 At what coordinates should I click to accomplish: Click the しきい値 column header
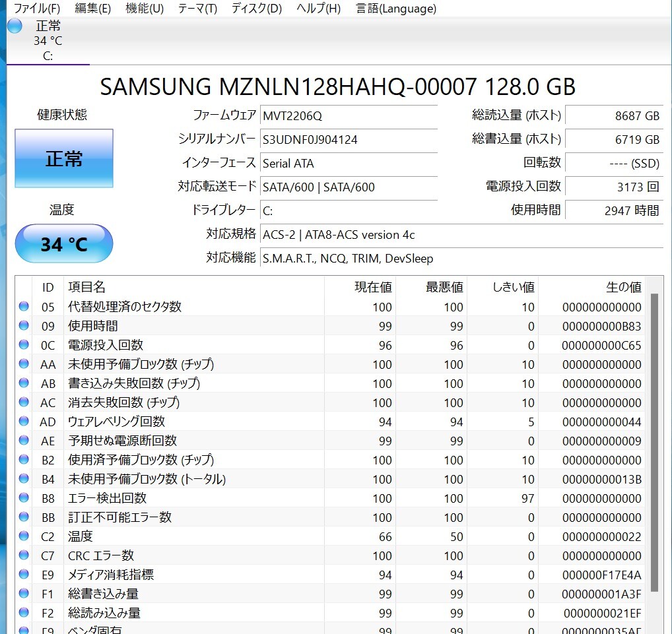coord(502,287)
